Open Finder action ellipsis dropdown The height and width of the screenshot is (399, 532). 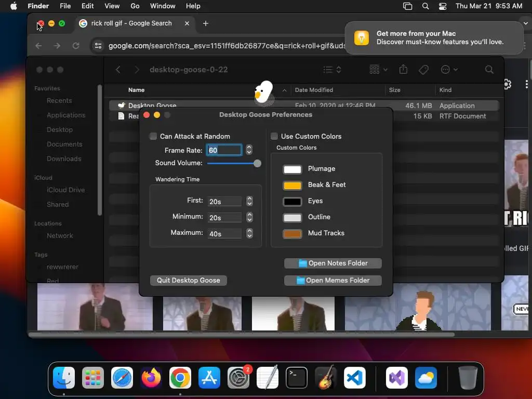(449, 70)
